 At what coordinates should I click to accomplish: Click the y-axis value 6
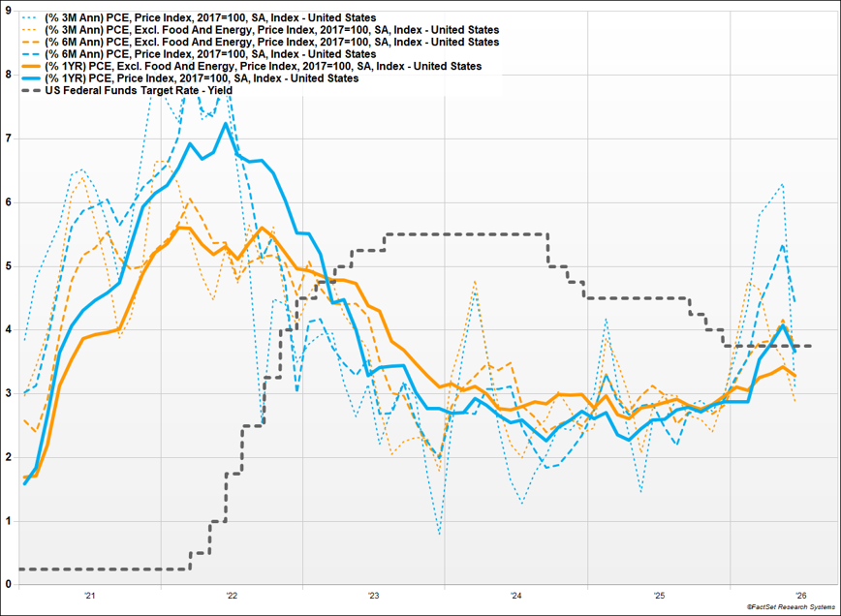point(8,202)
